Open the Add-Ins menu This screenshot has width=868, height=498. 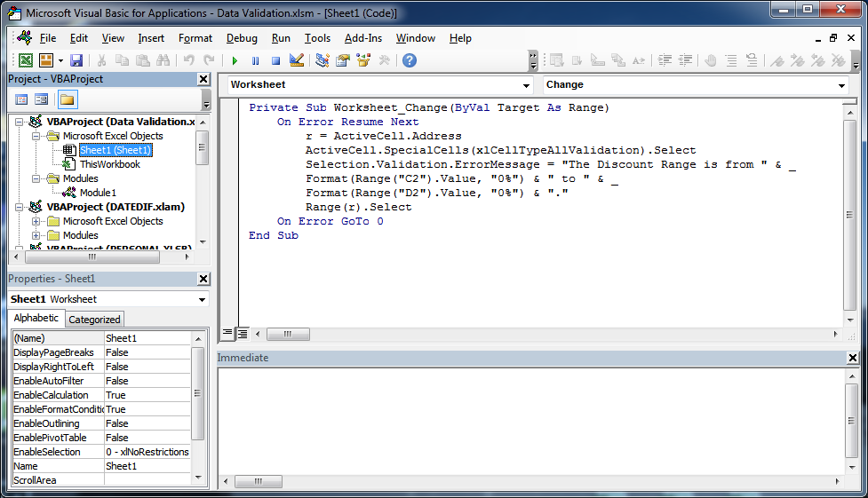click(363, 38)
